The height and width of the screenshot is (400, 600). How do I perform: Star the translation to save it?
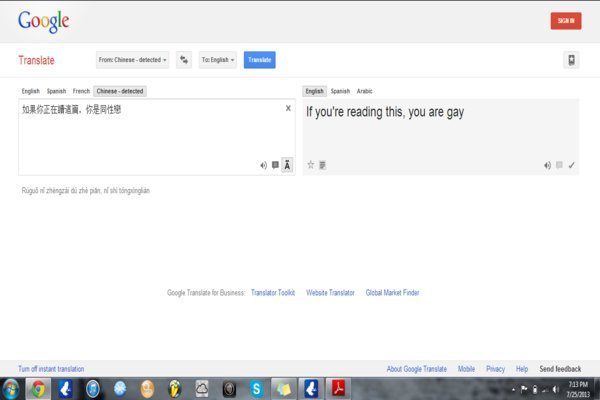coord(311,165)
